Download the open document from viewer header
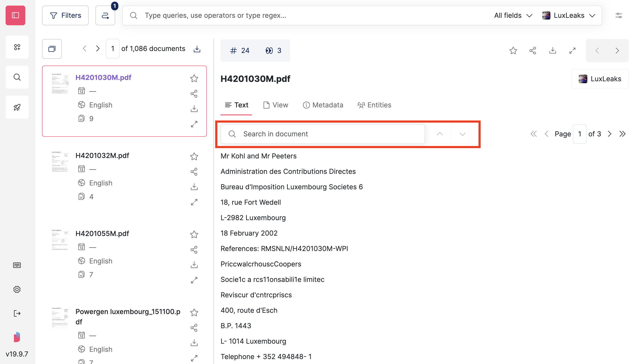The width and height of the screenshot is (633, 364). pos(553,51)
